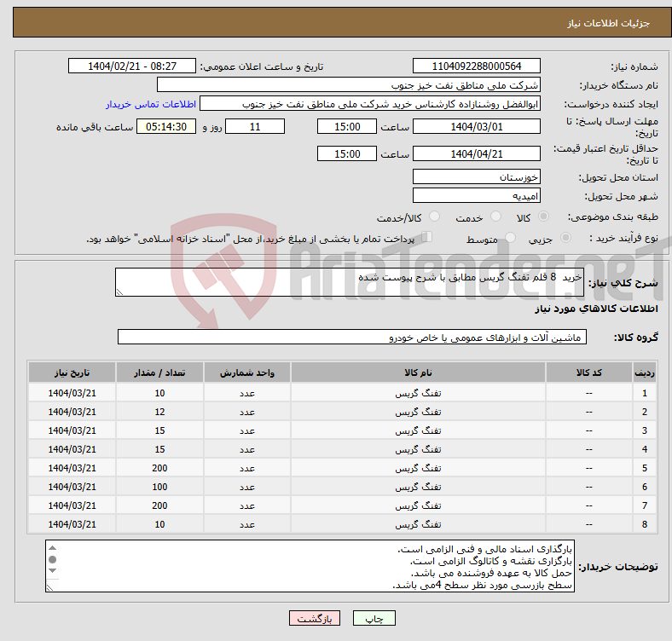Click the price validity date 1404/04/21

(x=476, y=153)
